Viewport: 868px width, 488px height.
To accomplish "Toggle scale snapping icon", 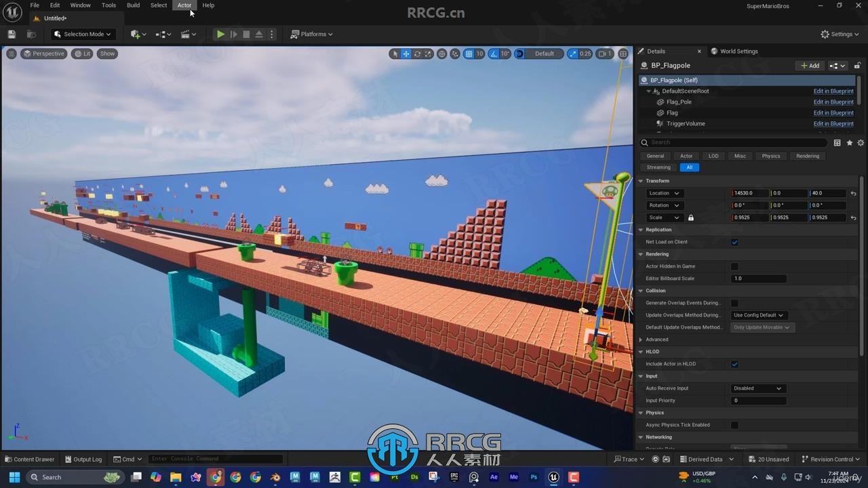I will pos(573,54).
